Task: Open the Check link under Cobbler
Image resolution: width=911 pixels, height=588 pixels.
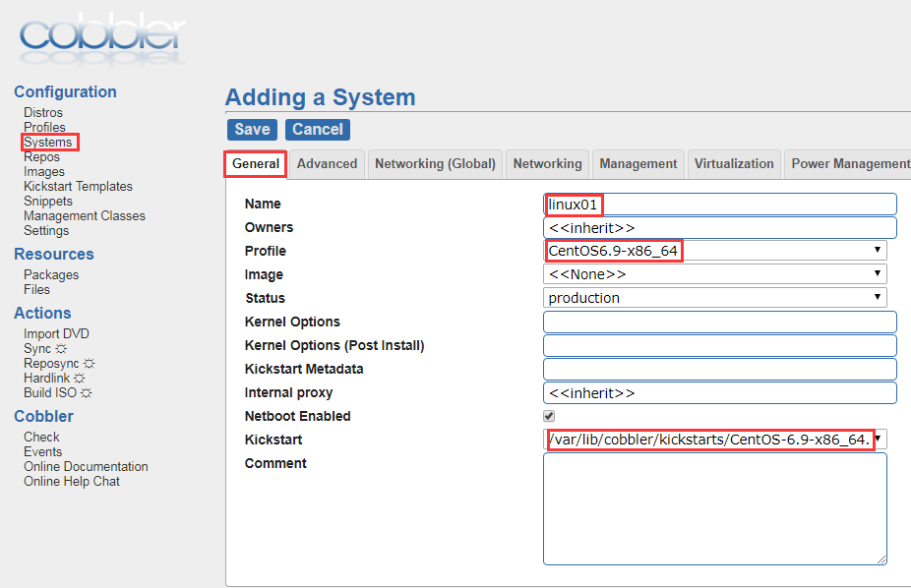Action: (x=42, y=438)
